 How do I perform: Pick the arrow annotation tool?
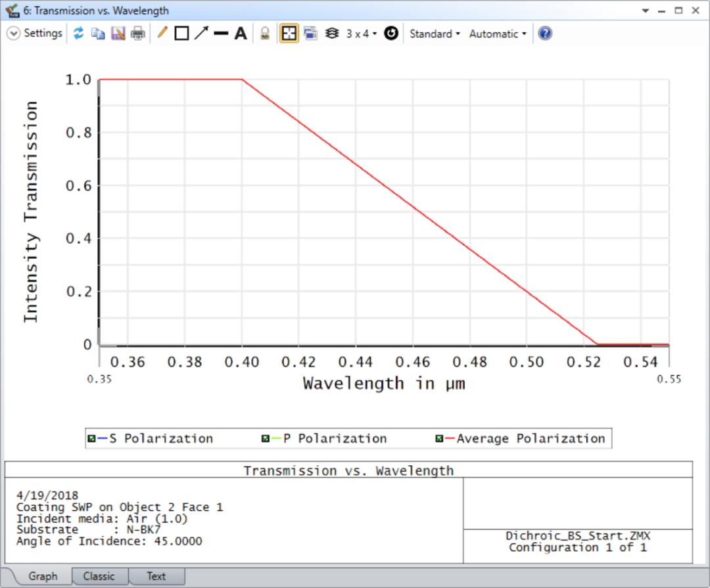(201, 33)
